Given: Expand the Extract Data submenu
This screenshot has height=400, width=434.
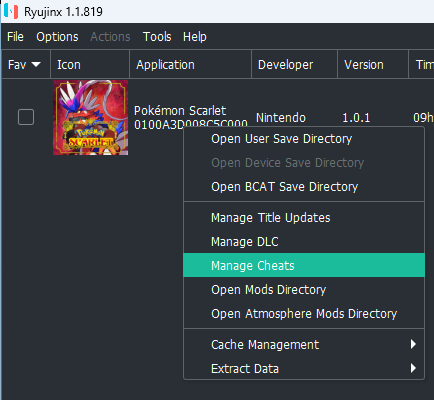Looking at the screenshot, I should [x=304, y=368].
